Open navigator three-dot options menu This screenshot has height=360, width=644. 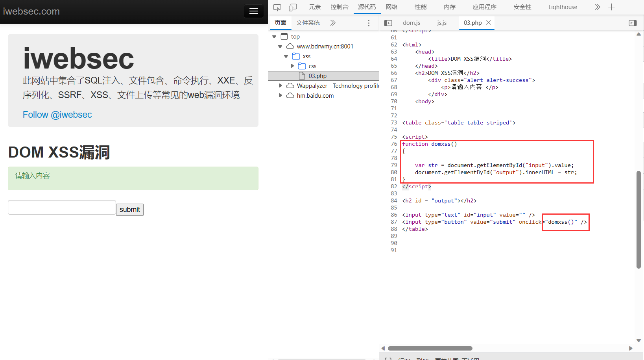[369, 23]
